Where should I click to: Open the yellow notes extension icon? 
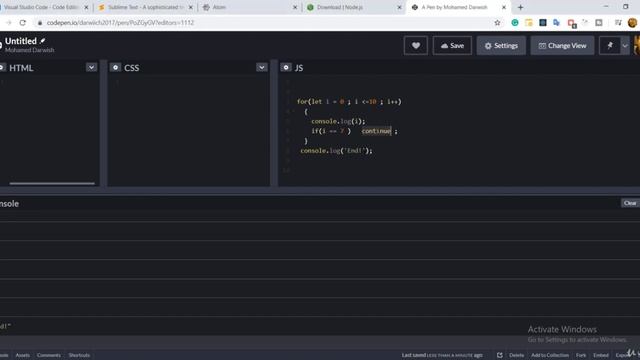coord(529,23)
